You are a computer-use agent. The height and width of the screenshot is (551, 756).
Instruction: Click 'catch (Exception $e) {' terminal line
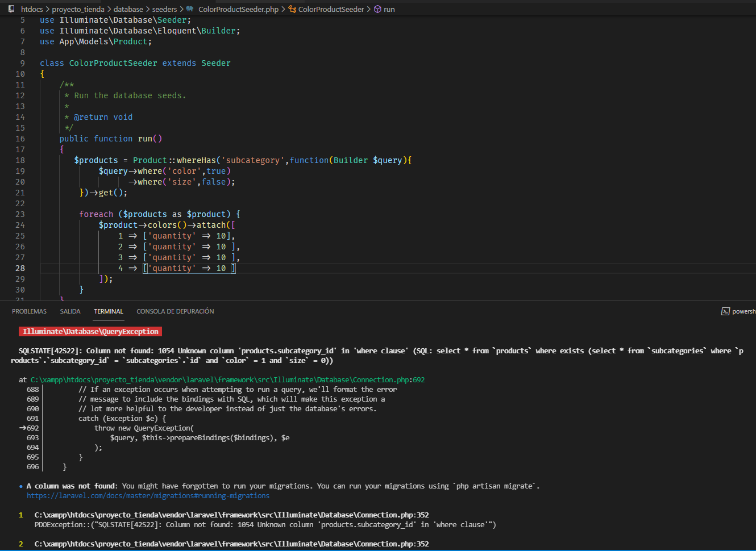tap(122, 419)
